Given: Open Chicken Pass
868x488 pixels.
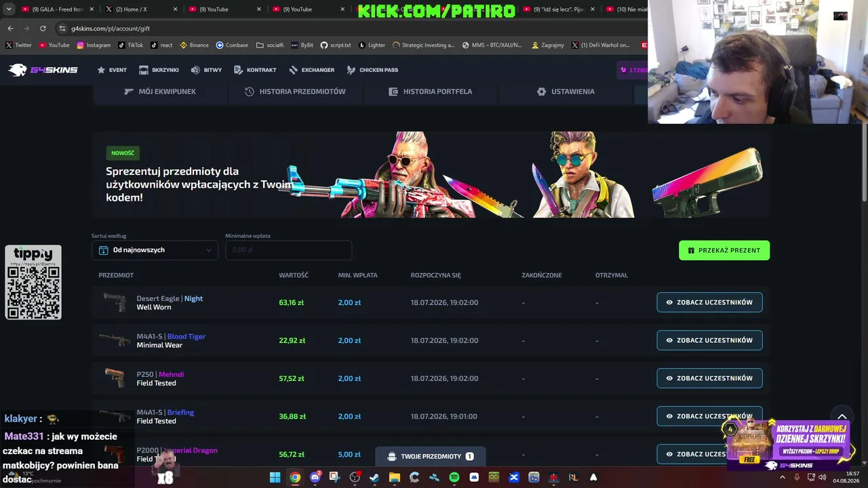Looking at the screenshot, I should pyautogui.click(x=372, y=70).
